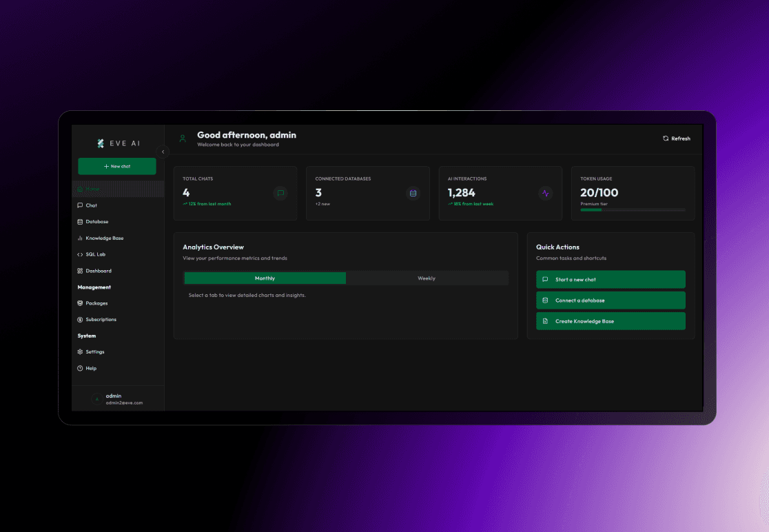
Task: Click the Token Usage progress bar
Action: point(633,210)
